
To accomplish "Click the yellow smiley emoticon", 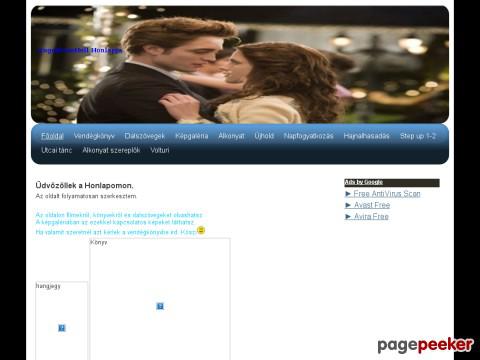I will (x=201, y=230).
